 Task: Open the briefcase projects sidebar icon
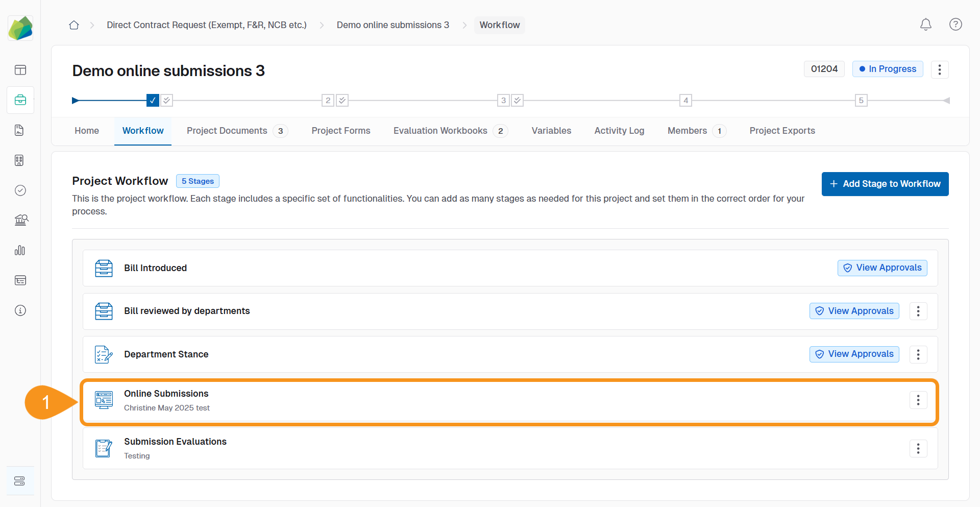(x=20, y=100)
